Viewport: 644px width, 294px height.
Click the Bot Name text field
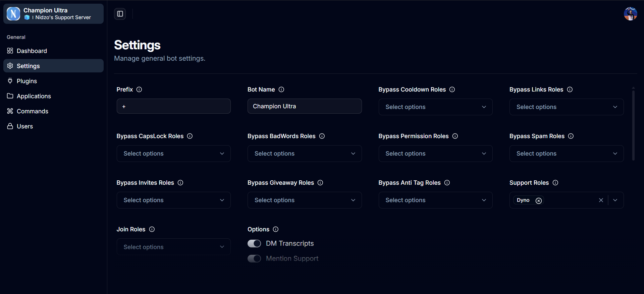[304, 106]
